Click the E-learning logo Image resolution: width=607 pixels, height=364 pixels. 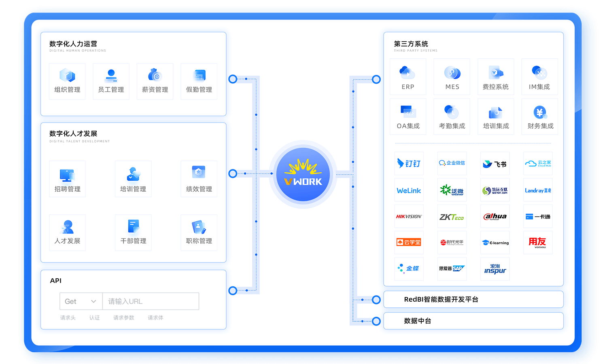495,243
